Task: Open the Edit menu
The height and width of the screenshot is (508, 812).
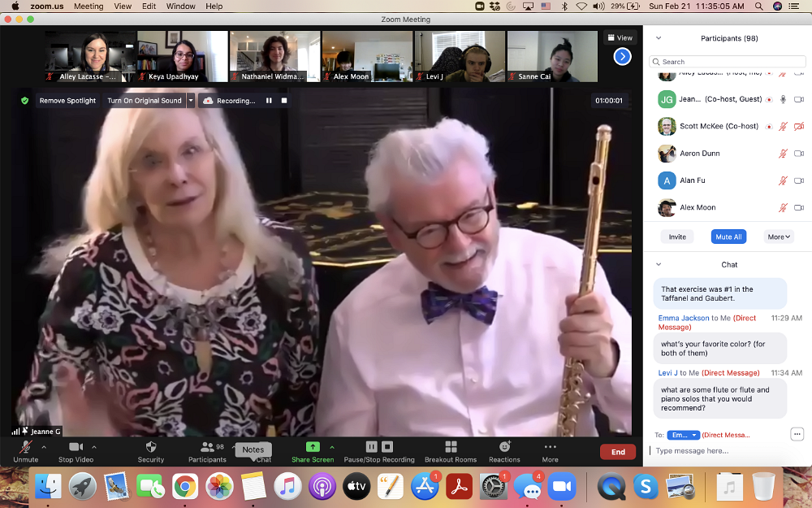Action: click(149, 7)
